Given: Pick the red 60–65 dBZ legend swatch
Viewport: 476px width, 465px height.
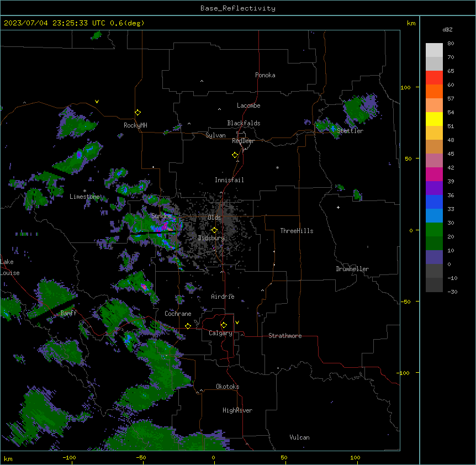Looking at the screenshot, I should [x=434, y=77].
